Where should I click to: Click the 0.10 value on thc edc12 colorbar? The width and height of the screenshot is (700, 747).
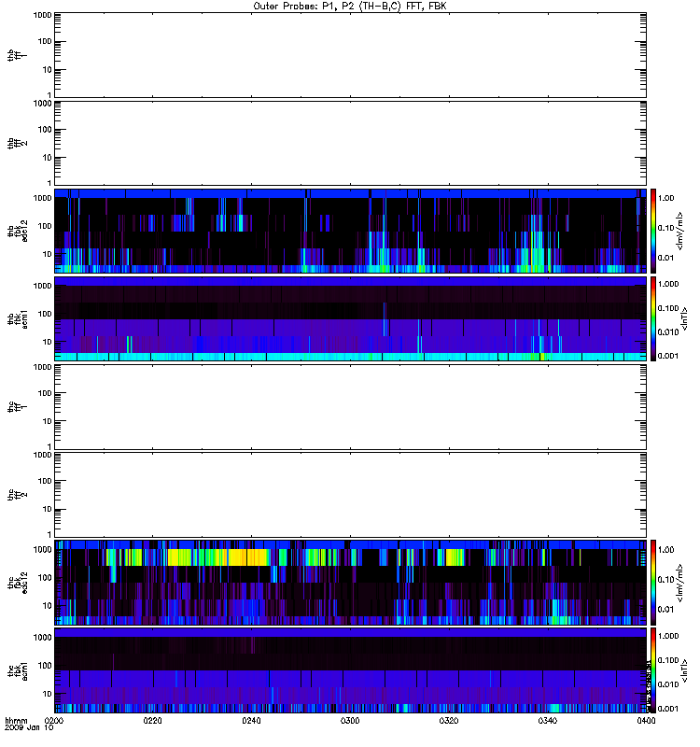[x=665, y=580]
